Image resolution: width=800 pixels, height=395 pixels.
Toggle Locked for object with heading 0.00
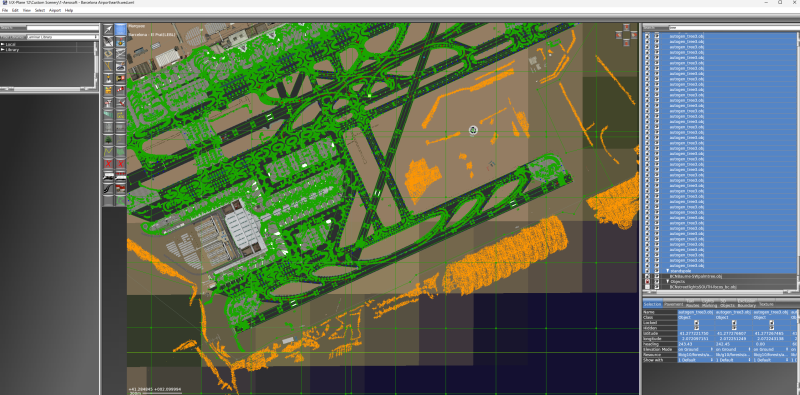point(771,323)
